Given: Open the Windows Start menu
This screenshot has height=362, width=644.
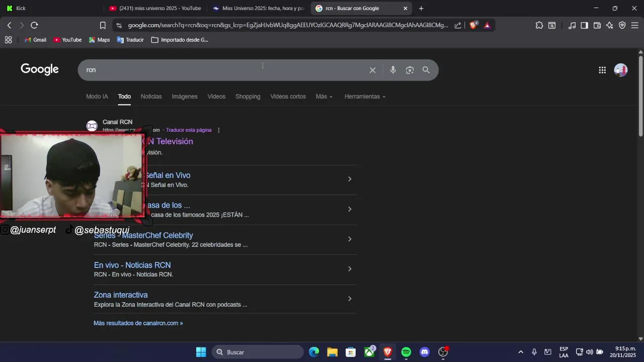Looking at the screenshot, I should (x=201, y=352).
